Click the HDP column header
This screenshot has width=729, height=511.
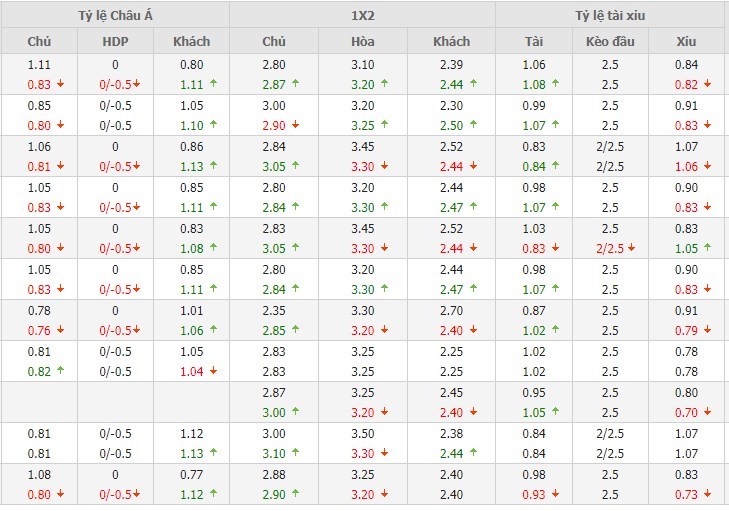pos(115,41)
